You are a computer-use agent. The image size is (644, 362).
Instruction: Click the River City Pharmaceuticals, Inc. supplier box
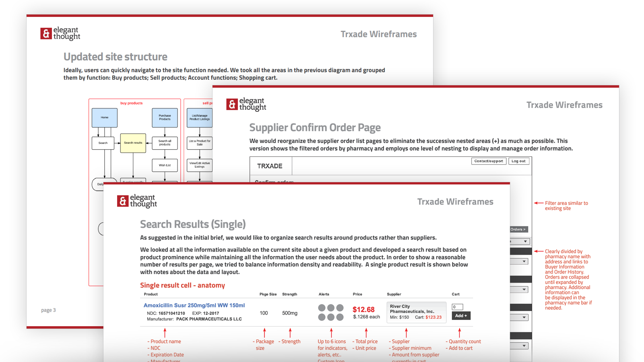(x=417, y=313)
